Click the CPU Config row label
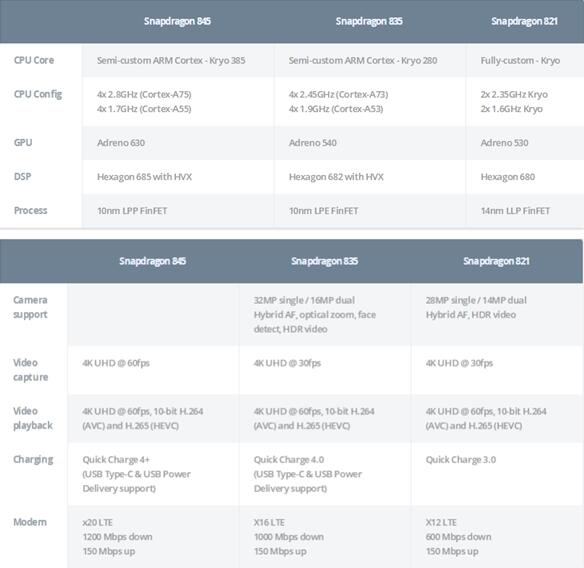This screenshot has height=568, width=584. coord(38,94)
